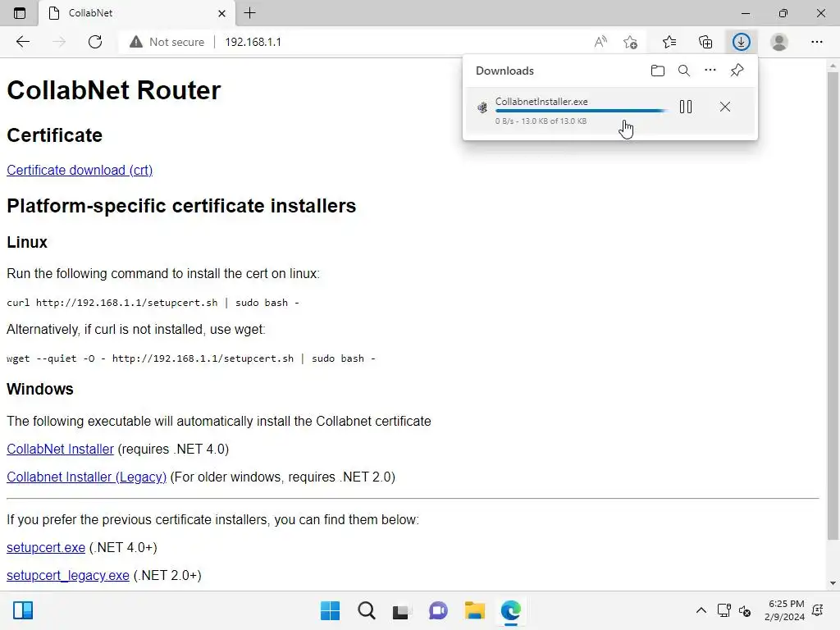Viewport: 840px width, 630px height.
Task: Open the Collabnet Installer (Legacy) link
Action: (86, 477)
